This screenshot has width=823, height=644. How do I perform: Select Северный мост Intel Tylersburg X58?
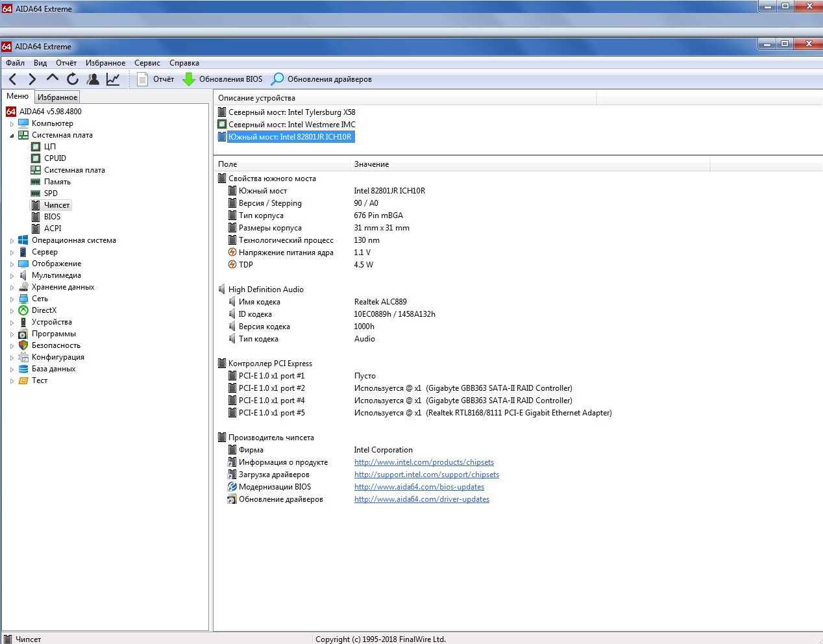click(x=291, y=112)
